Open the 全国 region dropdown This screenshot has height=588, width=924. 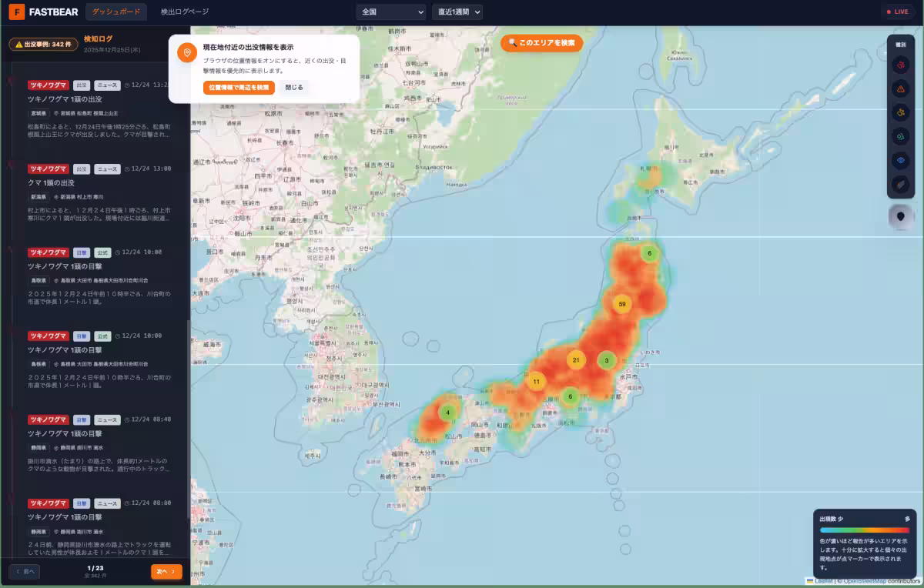(390, 12)
